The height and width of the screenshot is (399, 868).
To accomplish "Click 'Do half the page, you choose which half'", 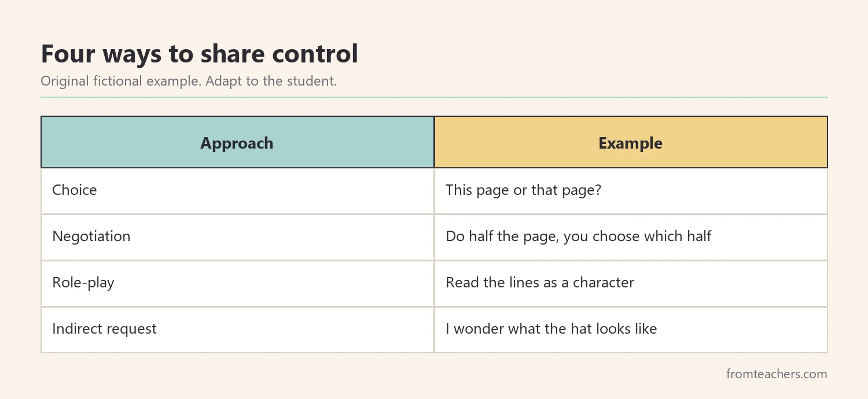I will tap(579, 237).
